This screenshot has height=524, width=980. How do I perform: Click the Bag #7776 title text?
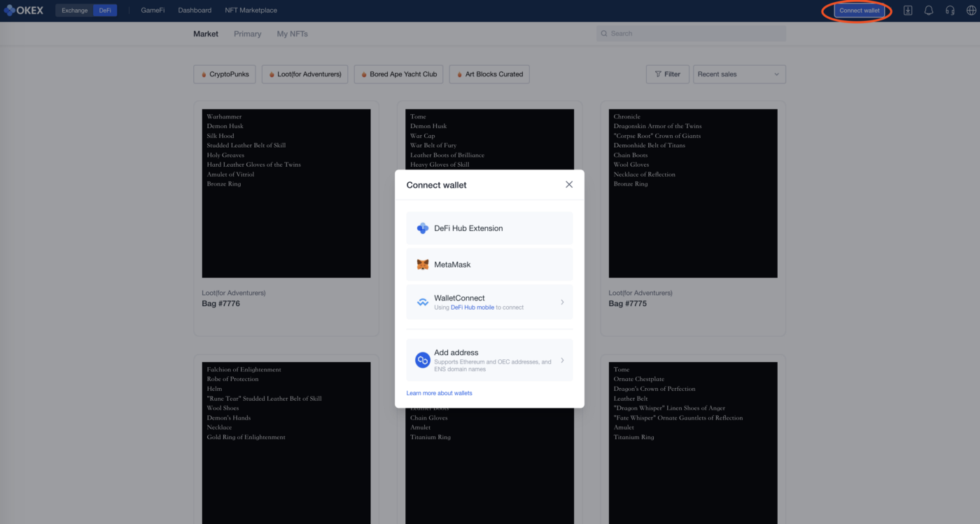pos(221,303)
